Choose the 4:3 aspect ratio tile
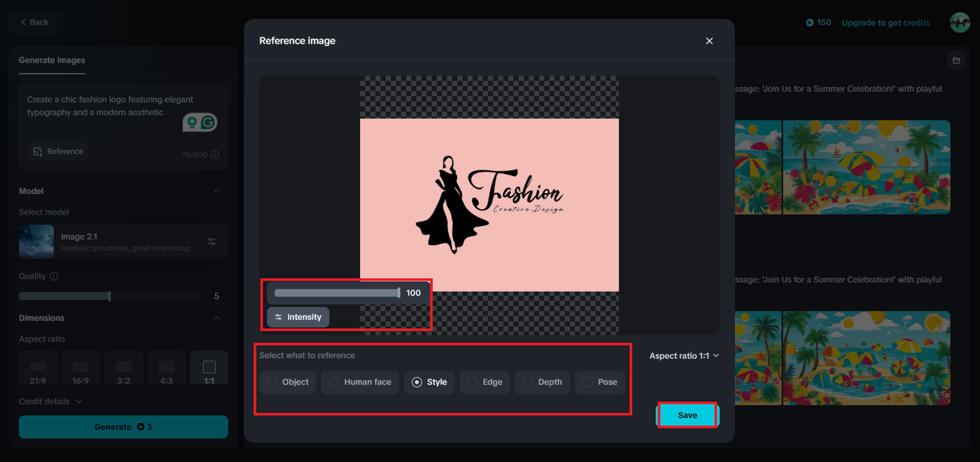 pyautogui.click(x=166, y=368)
